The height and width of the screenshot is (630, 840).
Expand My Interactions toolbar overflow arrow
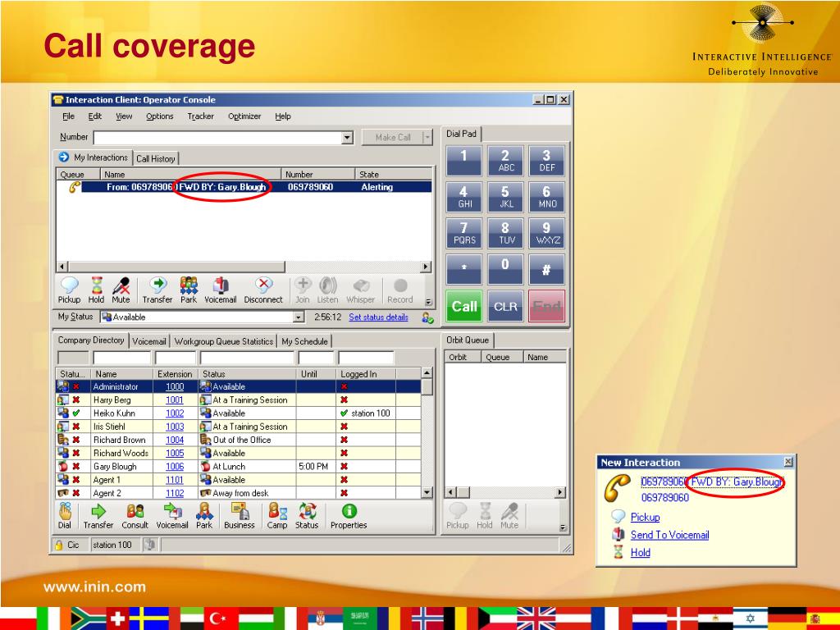pos(428,302)
